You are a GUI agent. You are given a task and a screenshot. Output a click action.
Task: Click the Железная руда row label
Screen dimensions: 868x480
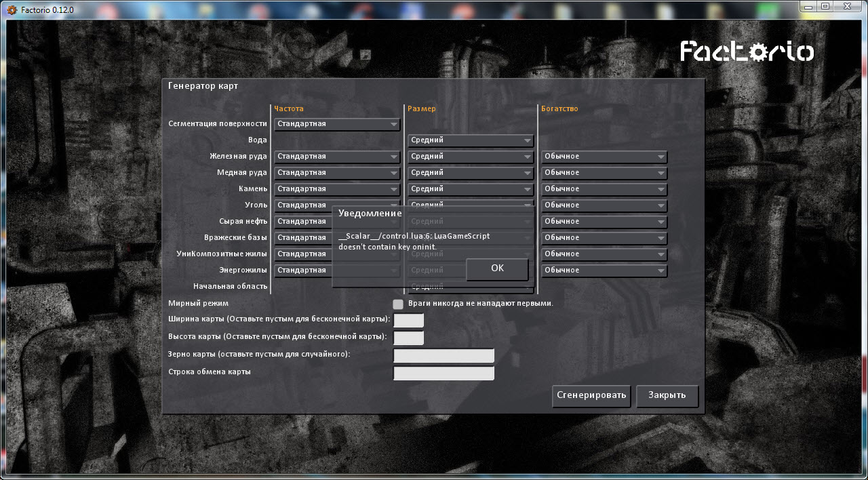pos(238,157)
